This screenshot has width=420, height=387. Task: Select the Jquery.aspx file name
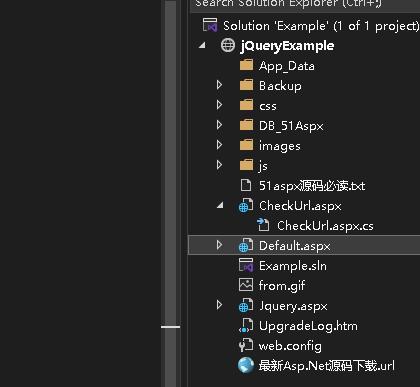[293, 306]
